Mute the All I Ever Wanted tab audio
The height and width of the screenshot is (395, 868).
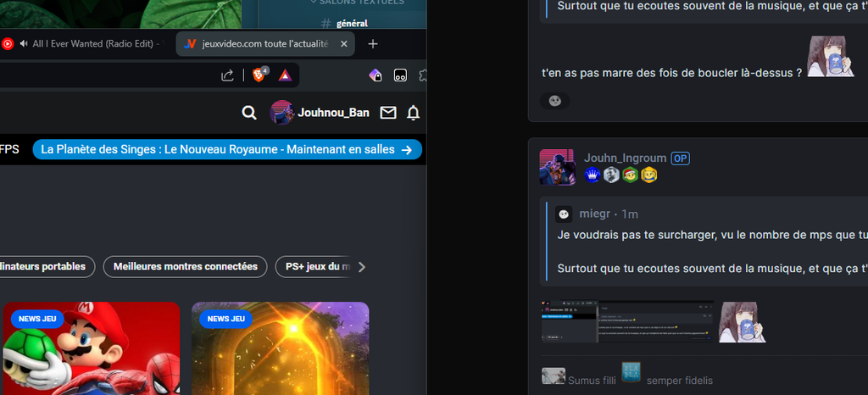point(24,44)
